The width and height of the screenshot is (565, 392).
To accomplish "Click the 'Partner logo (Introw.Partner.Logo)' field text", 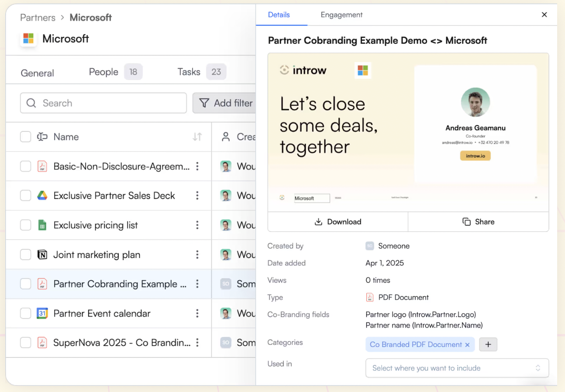I will (x=421, y=315).
